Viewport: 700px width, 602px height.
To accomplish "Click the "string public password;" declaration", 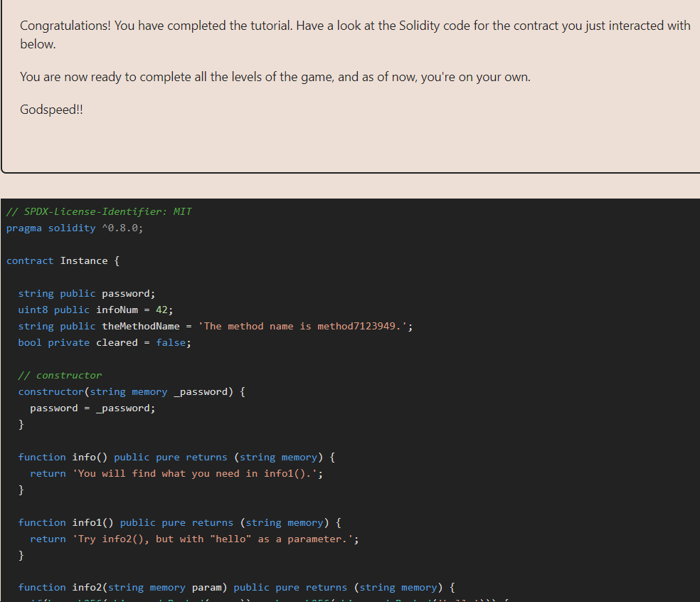I will [x=87, y=293].
